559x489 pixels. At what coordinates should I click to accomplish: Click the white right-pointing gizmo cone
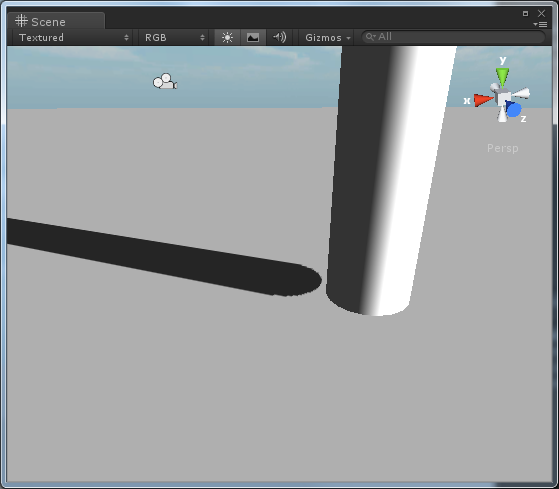pyautogui.click(x=521, y=93)
